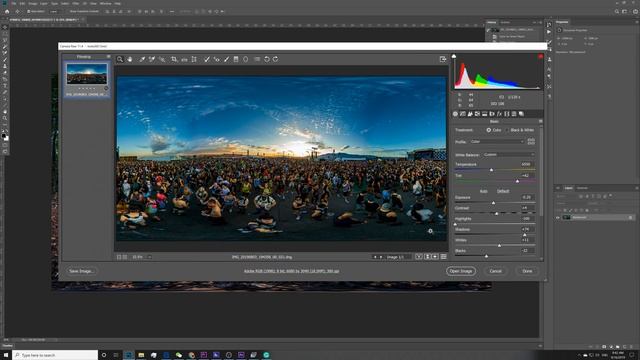Image resolution: width=640 pixels, height=360 pixels.
Task: Open the Detail panel icon
Action: (x=470, y=114)
